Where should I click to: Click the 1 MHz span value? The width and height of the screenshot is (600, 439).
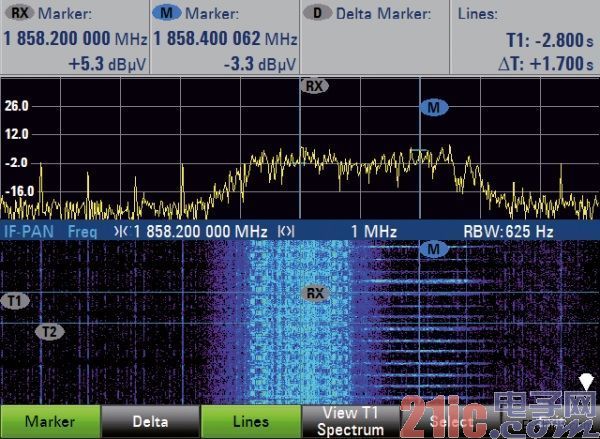374,231
